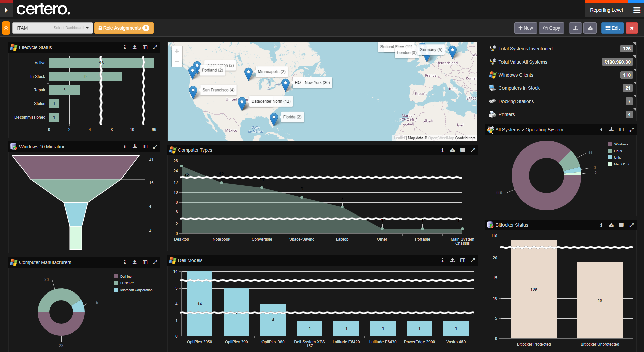
Task: Open Windows 10 Migration widget info
Action: coord(125,147)
